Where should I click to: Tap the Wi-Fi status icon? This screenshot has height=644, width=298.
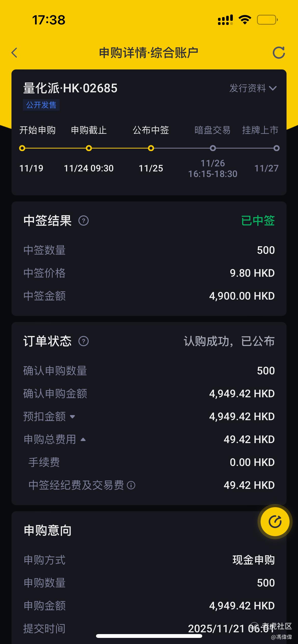[x=245, y=20]
